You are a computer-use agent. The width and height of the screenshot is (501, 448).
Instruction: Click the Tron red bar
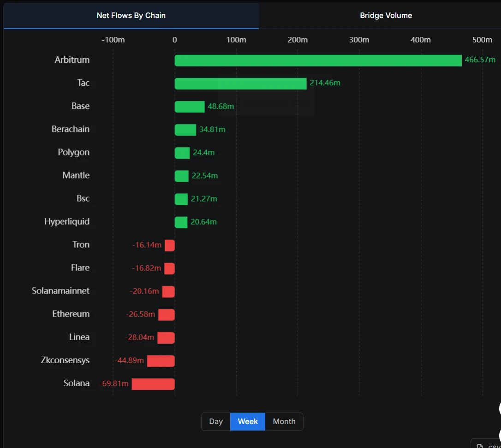(170, 245)
